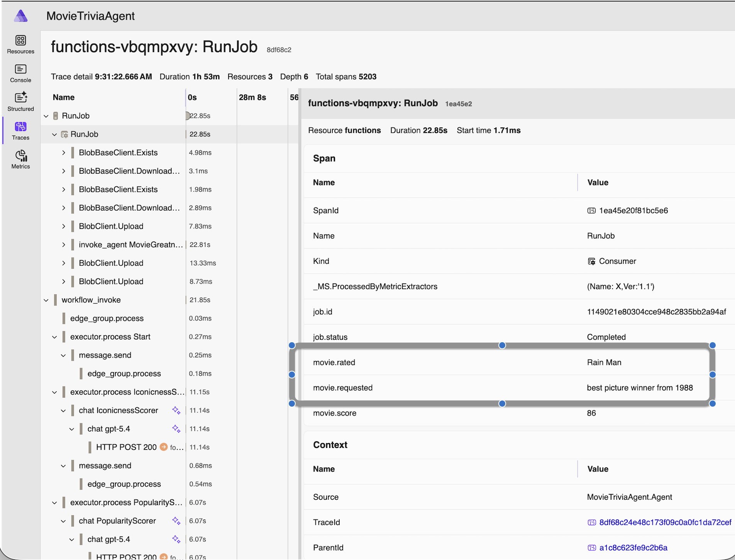Screen dimensions: 735x560
Task: Open Structured logs in sidebar
Action: pyautogui.click(x=20, y=102)
